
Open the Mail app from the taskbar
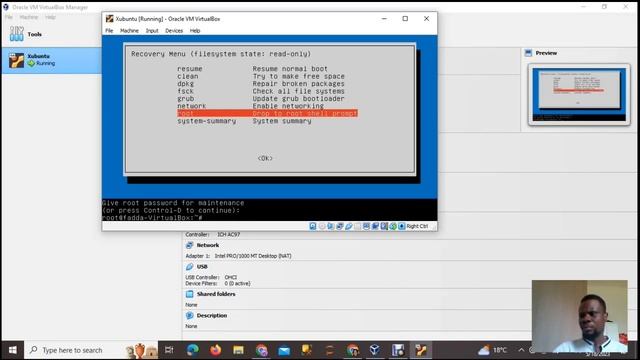click(x=284, y=350)
